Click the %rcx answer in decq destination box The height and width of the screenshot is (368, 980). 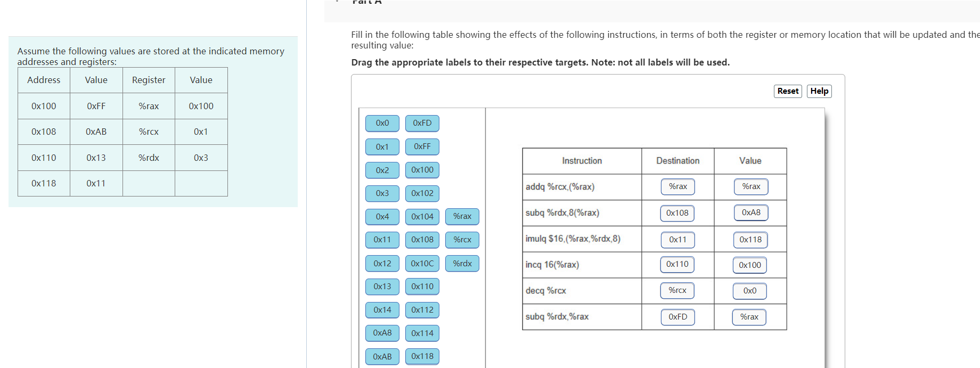point(677,290)
